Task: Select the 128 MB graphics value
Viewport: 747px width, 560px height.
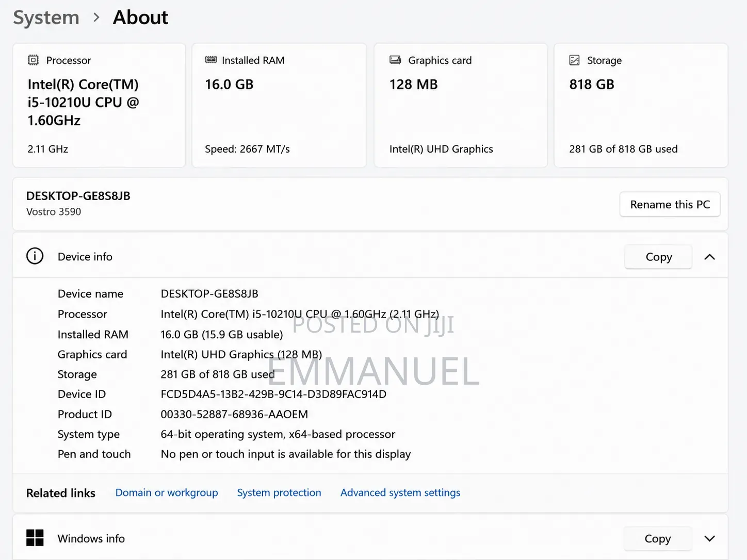Action: [413, 85]
